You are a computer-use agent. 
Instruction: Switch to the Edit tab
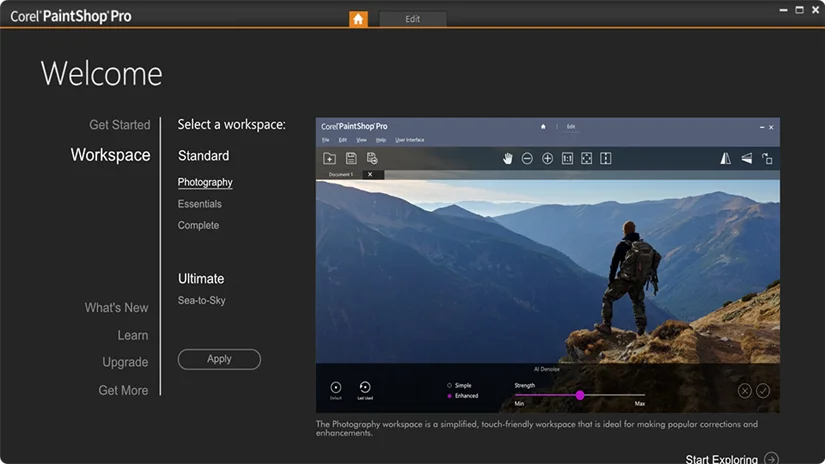(x=412, y=19)
